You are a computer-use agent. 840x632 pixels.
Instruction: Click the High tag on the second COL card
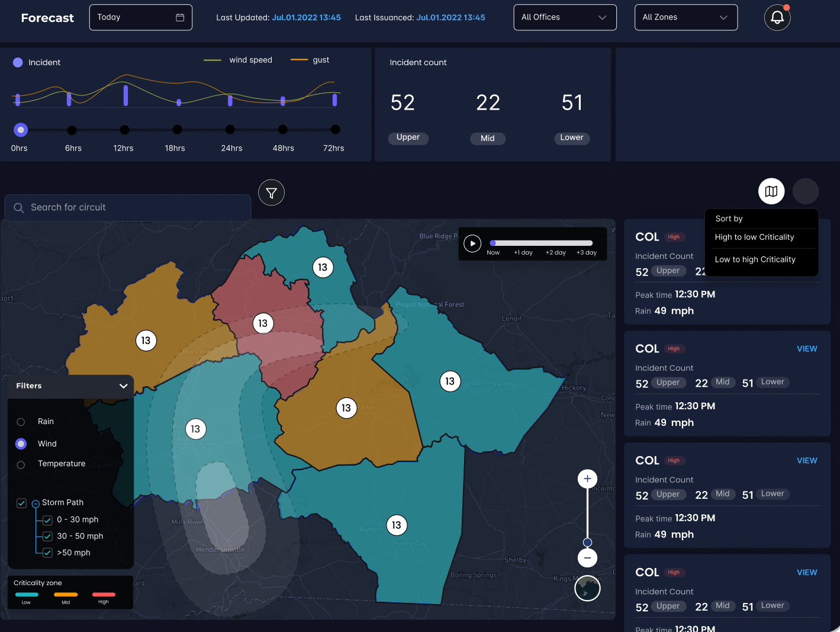(x=674, y=349)
